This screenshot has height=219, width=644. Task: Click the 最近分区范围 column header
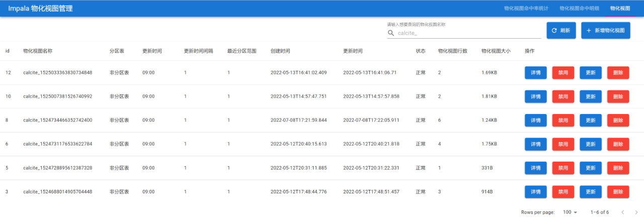242,51
